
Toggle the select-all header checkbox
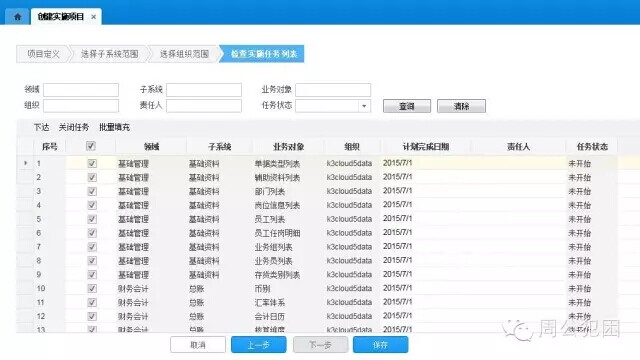91,146
